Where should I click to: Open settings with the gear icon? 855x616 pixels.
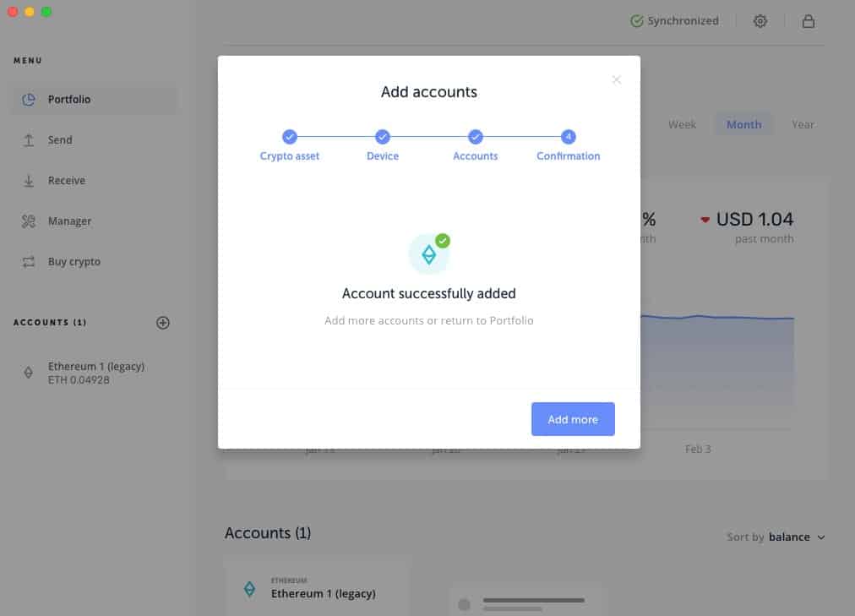(760, 21)
